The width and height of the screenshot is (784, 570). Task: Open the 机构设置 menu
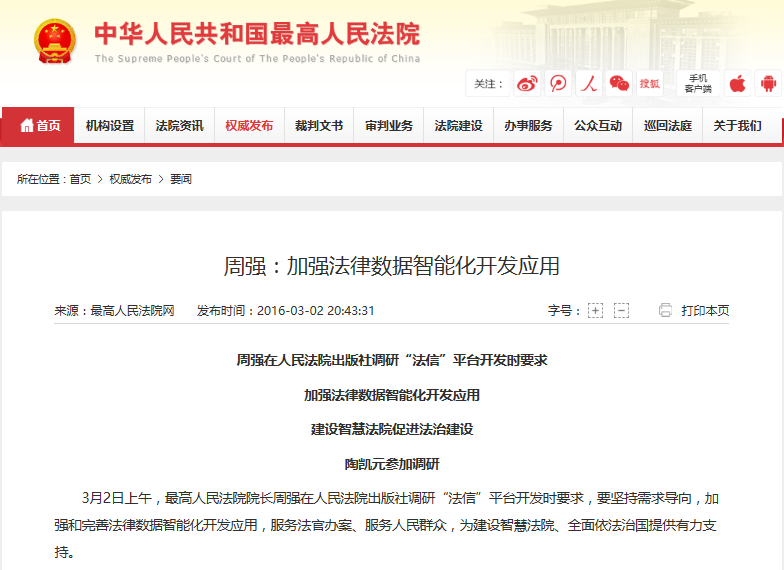coord(110,126)
